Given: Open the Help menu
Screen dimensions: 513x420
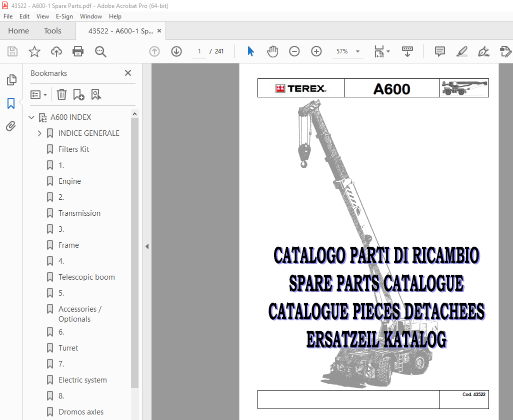Looking at the screenshot, I should click(x=115, y=16).
